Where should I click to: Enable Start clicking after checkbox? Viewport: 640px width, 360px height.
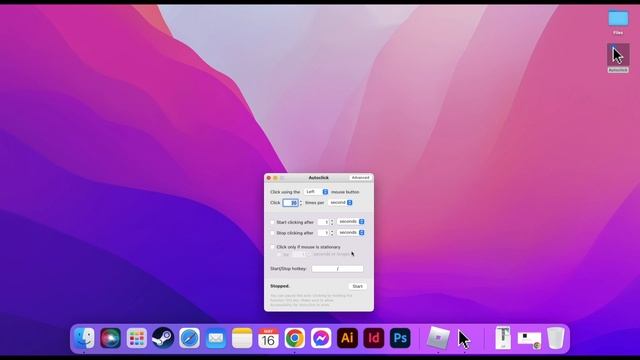tap(273, 222)
